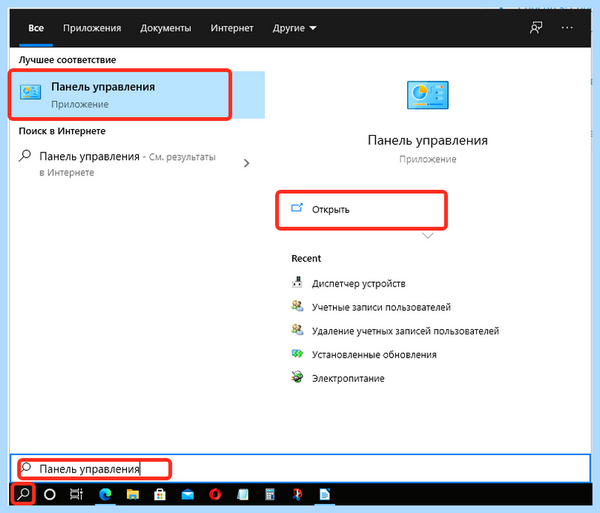
Task: Launch Microsoft Edge from taskbar
Action: point(105,494)
